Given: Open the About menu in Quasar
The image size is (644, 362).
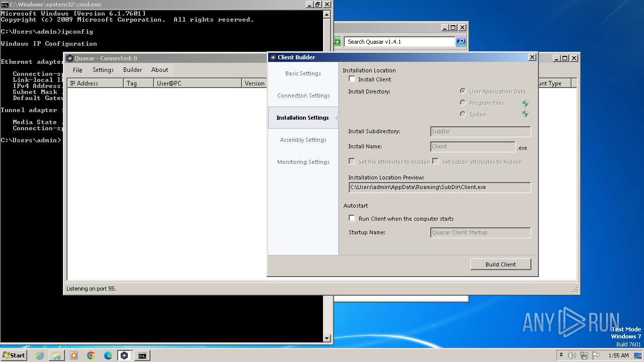Looking at the screenshot, I should click(x=160, y=70).
